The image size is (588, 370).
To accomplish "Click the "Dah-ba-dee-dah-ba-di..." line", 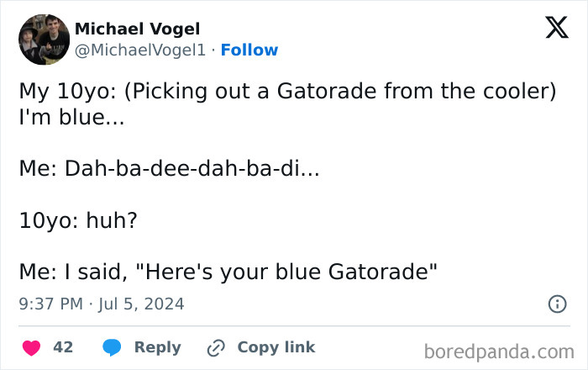I will point(169,169).
